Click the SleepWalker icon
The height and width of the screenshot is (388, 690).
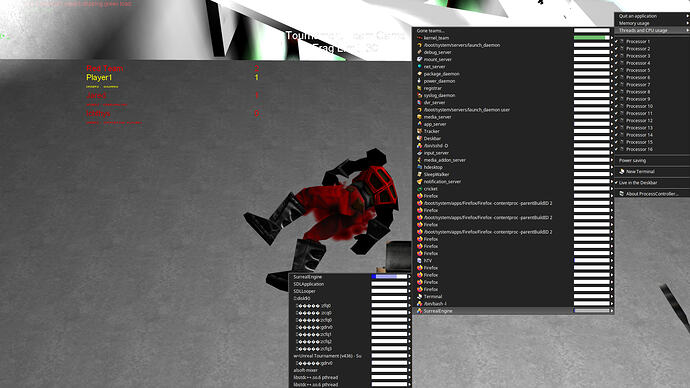(419, 174)
